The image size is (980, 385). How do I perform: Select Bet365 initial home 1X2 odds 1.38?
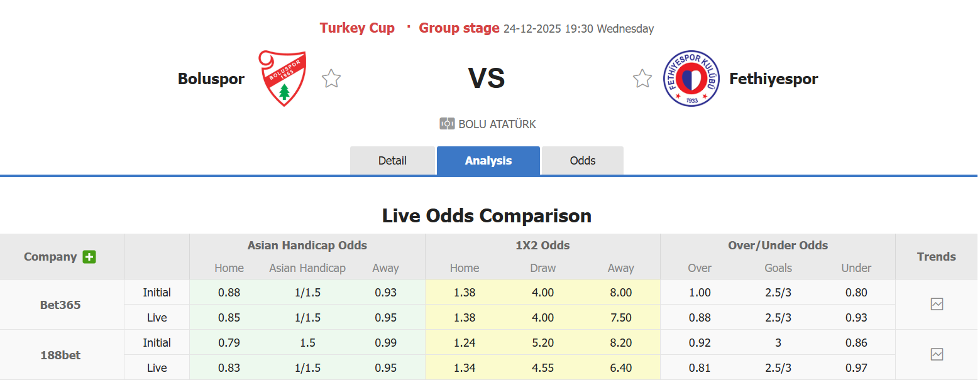pos(464,292)
